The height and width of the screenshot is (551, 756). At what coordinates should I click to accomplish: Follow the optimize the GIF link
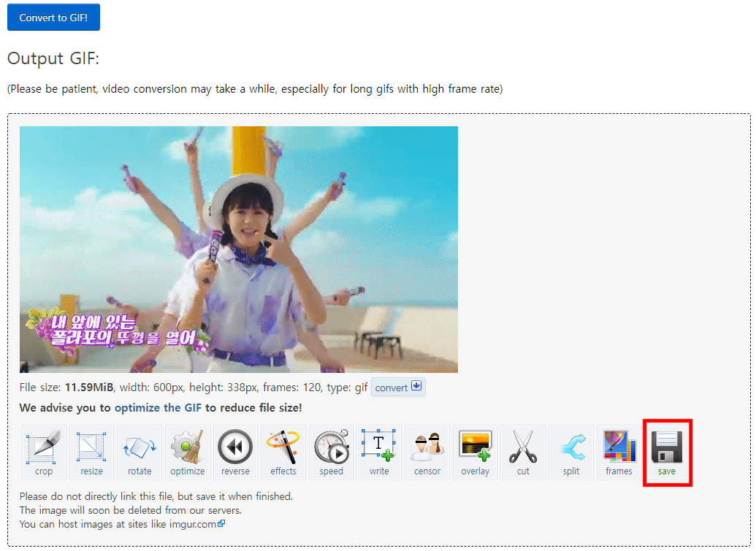click(x=158, y=407)
